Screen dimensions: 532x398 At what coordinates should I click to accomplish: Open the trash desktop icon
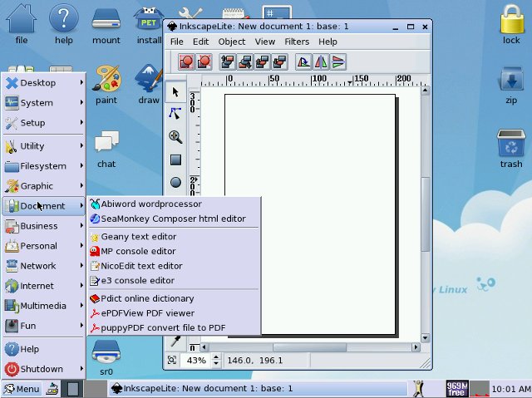pos(511,149)
